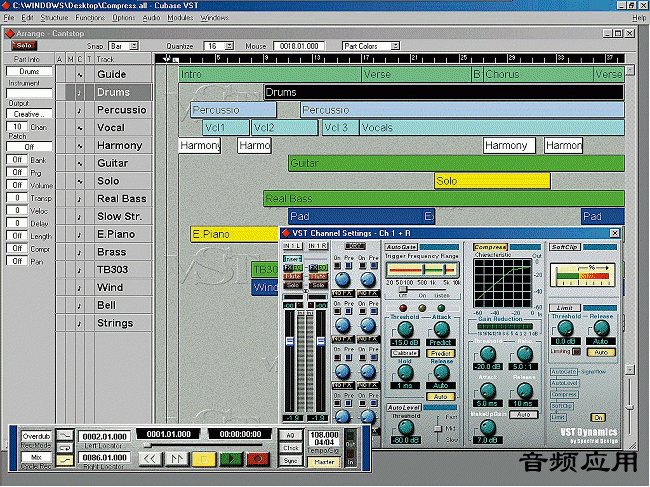Select the yellow Solo part in the arrangement
The width and height of the screenshot is (650, 487).
pos(492,181)
